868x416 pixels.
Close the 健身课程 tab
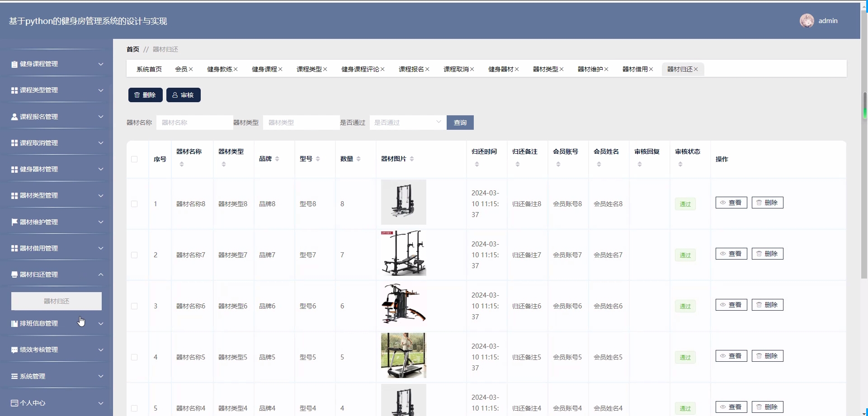280,69
